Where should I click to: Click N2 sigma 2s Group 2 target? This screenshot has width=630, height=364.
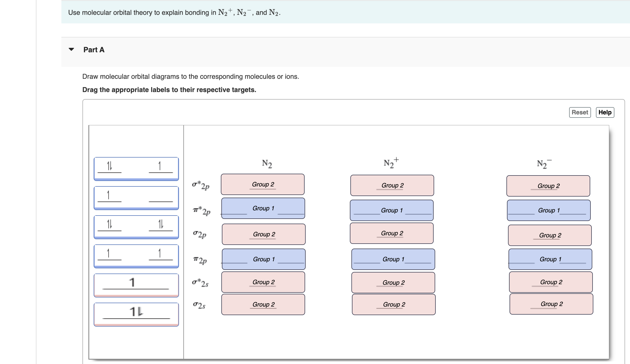(263, 304)
